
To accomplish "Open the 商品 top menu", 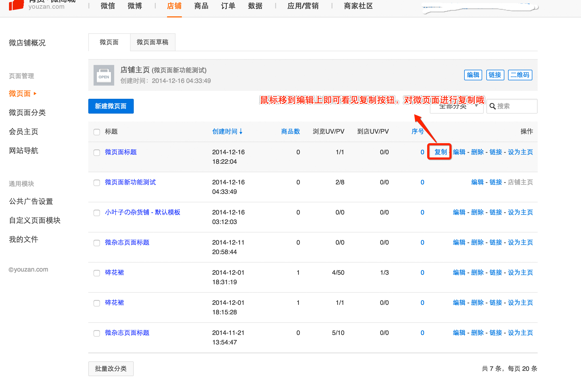I will (201, 6).
